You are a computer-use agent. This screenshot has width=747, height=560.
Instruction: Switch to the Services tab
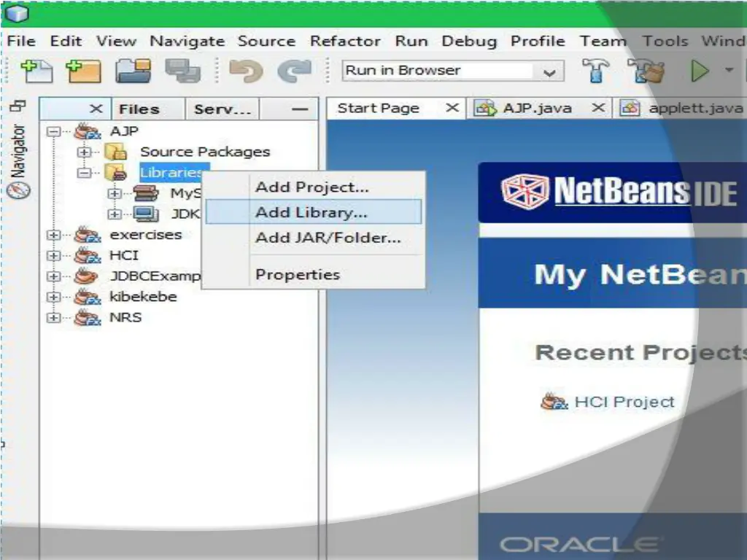click(x=222, y=109)
